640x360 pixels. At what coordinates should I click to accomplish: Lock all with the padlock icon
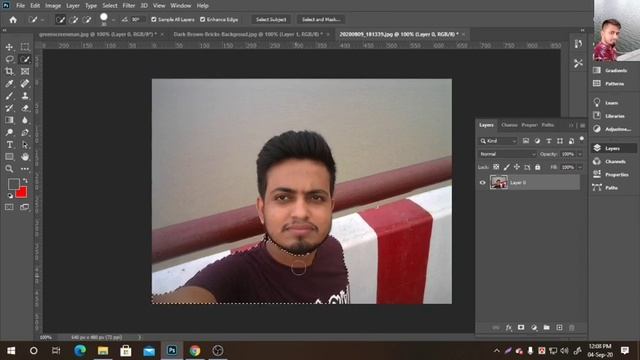[x=538, y=167]
